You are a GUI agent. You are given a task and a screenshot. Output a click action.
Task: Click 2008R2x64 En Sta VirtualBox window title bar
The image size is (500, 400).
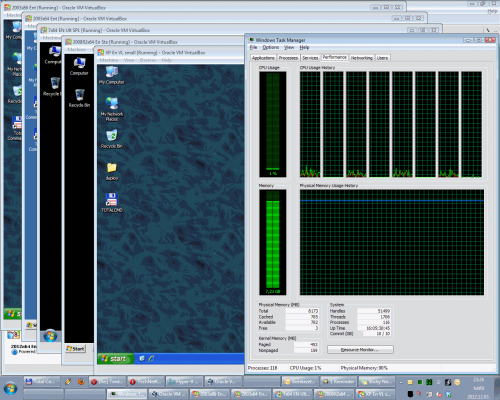(x=153, y=42)
